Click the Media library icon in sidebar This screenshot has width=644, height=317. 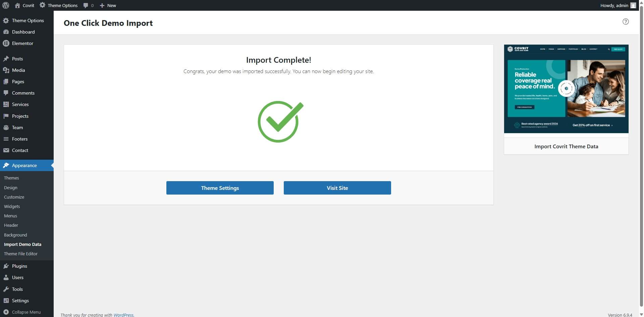click(x=6, y=70)
